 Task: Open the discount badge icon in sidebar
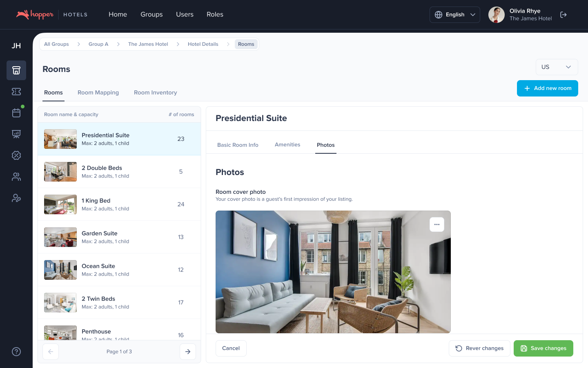point(16,155)
